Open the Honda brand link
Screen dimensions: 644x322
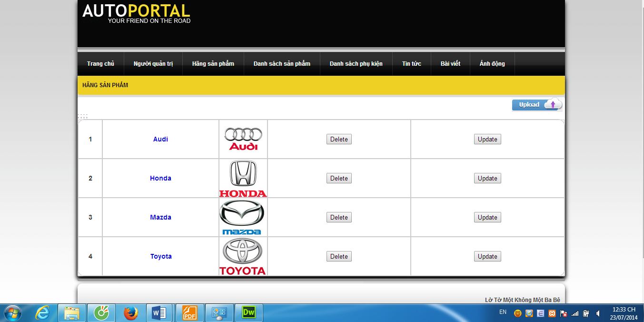[x=160, y=178]
